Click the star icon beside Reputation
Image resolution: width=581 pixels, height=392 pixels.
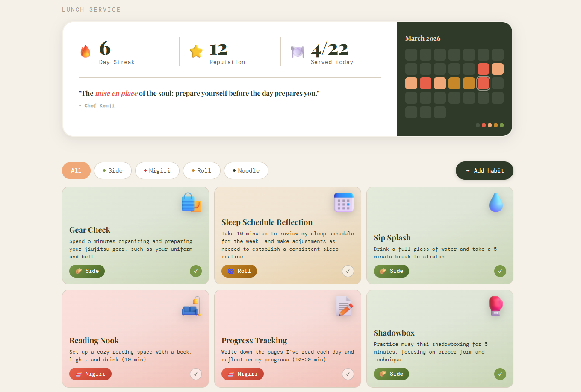[196, 51]
